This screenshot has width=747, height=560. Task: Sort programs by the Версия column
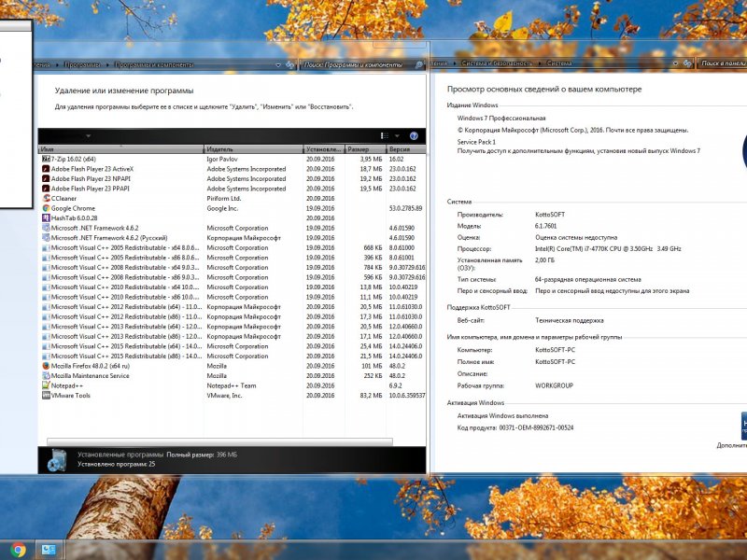pyautogui.click(x=405, y=149)
